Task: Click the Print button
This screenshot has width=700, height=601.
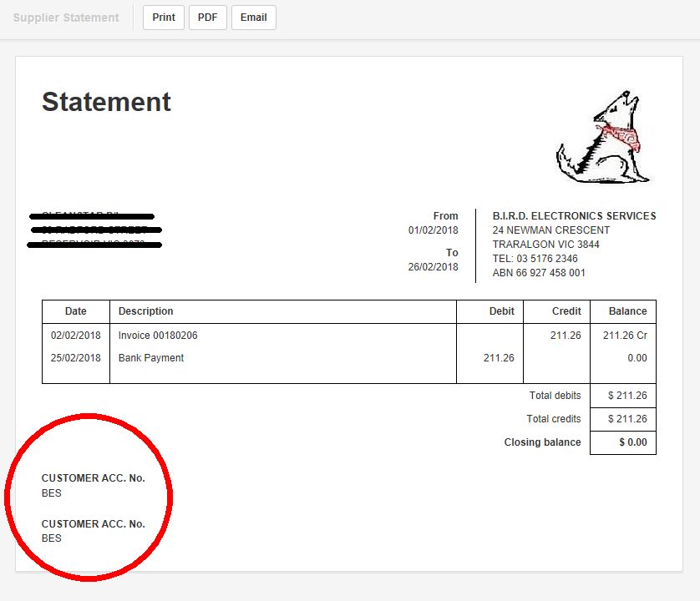Action: coord(164,18)
